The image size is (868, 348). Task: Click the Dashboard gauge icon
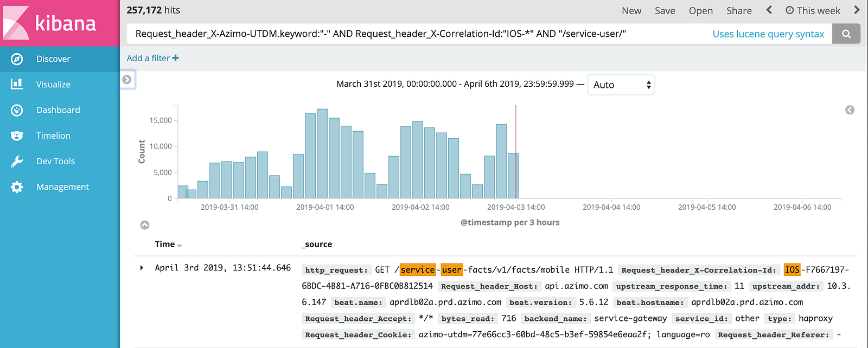click(17, 110)
